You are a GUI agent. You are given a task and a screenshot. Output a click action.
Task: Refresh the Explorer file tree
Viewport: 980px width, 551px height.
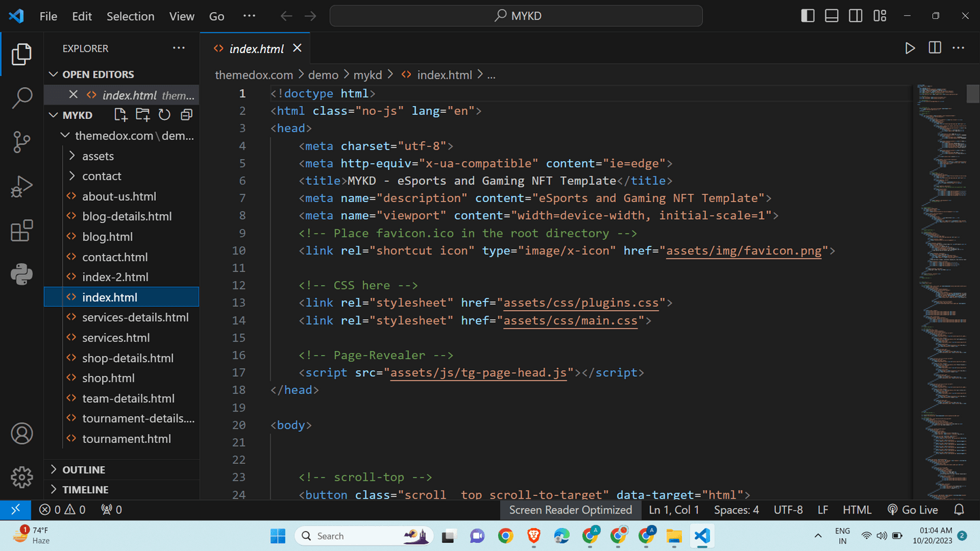tap(165, 115)
